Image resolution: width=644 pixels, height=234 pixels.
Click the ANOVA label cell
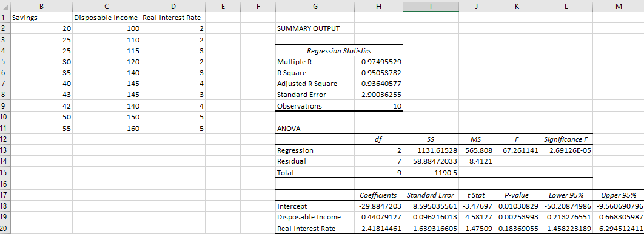(x=315, y=128)
